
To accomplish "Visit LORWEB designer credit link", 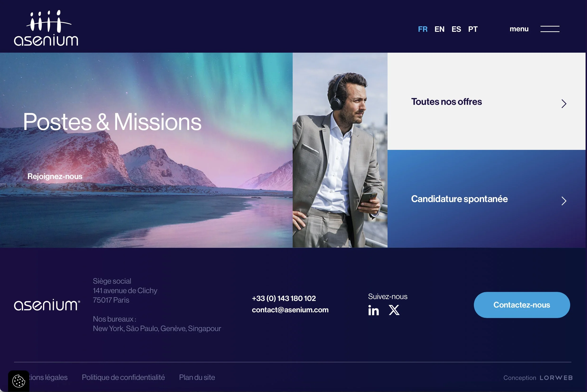I will point(556,378).
